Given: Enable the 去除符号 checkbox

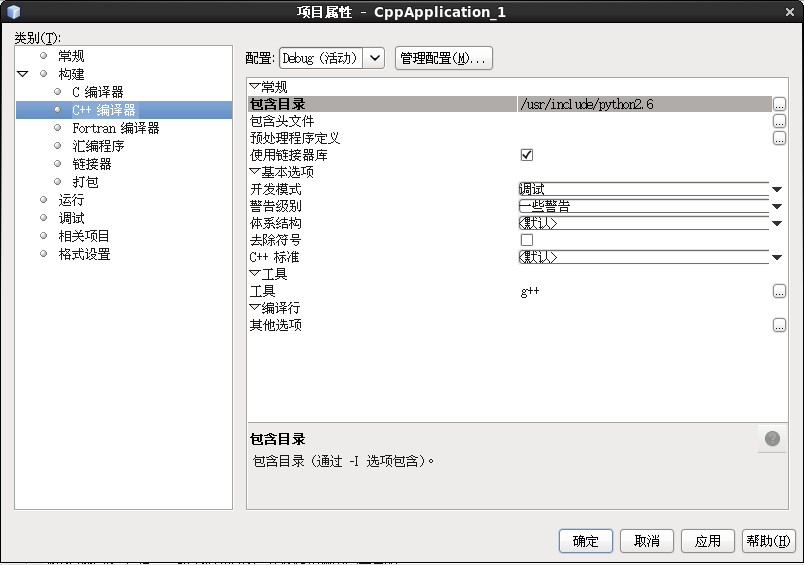Looking at the screenshot, I should (527, 240).
